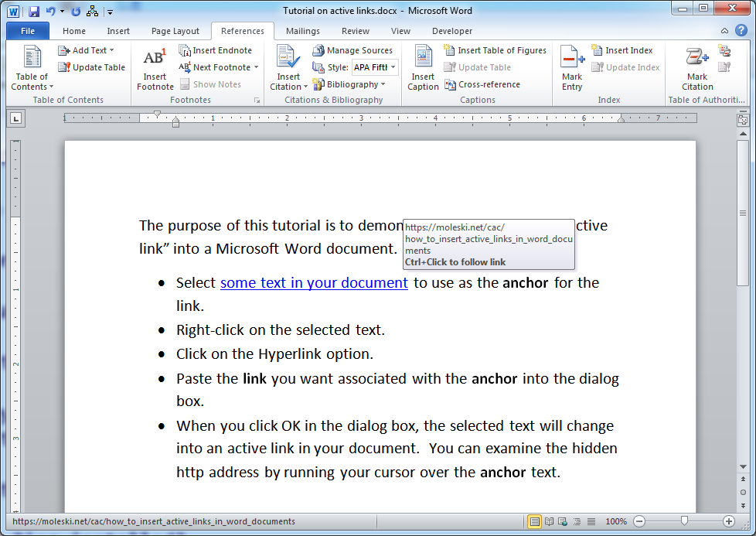Click Update Table in Table of Contents group
This screenshot has width=756, height=536.
92,67
